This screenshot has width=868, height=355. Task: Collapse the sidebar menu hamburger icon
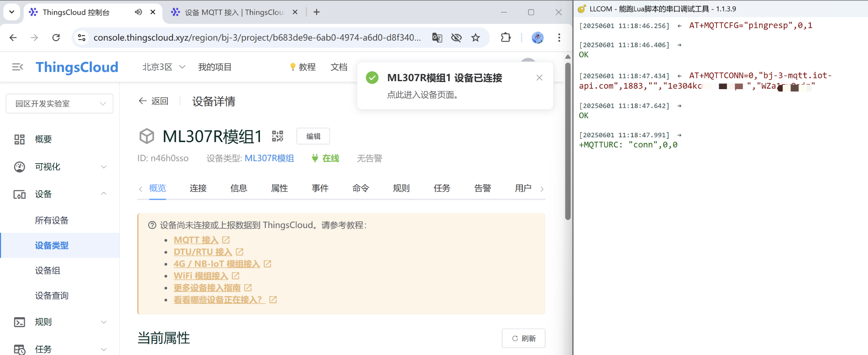click(x=18, y=67)
